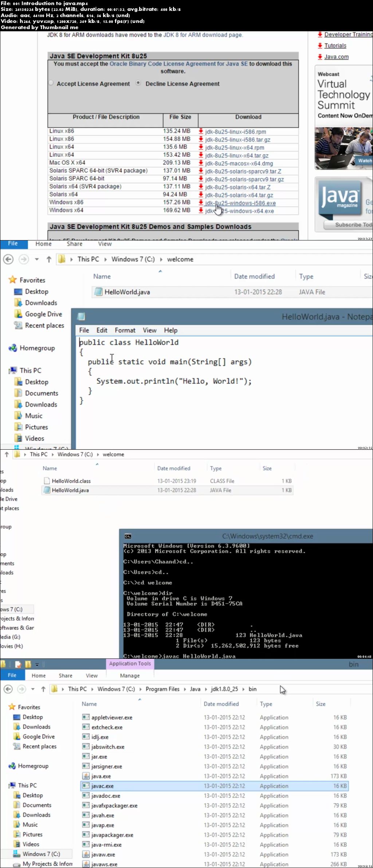Viewport: 373px width, 868px height.
Task: Click the download arrow icon beside jdk-8u25-macosx-x64.dmg
Action: tap(201, 163)
